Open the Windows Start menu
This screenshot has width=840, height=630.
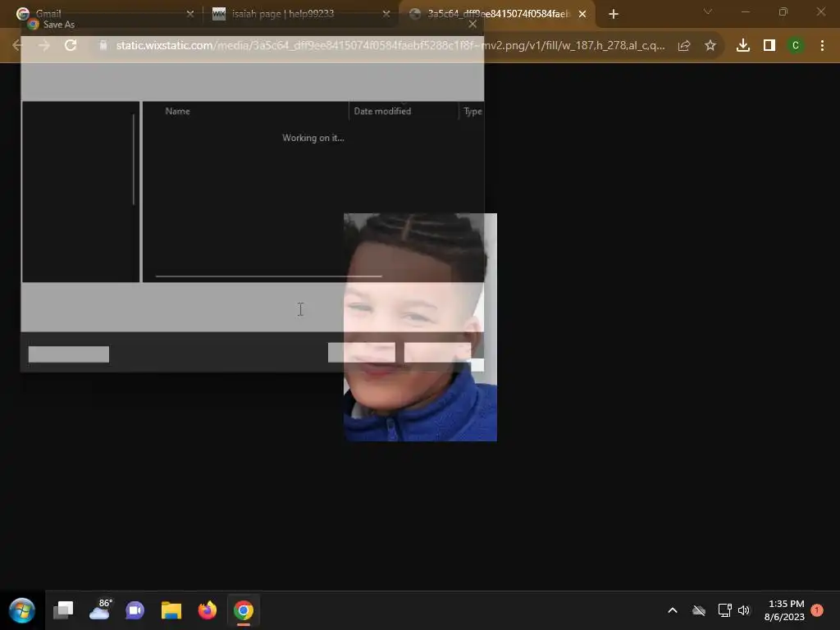click(22, 610)
